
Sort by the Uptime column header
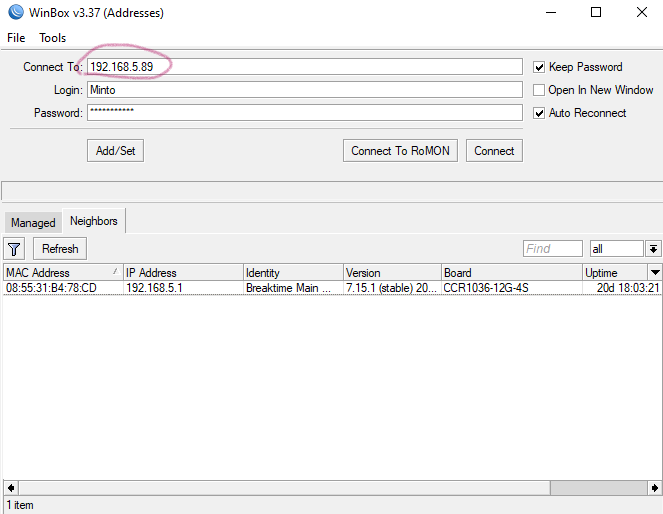tap(615, 273)
